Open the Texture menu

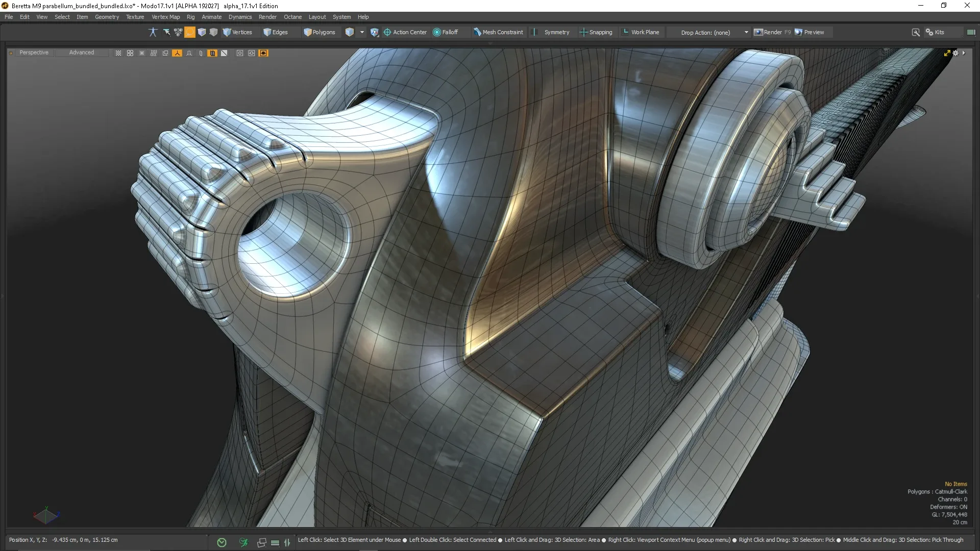(135, 17)
